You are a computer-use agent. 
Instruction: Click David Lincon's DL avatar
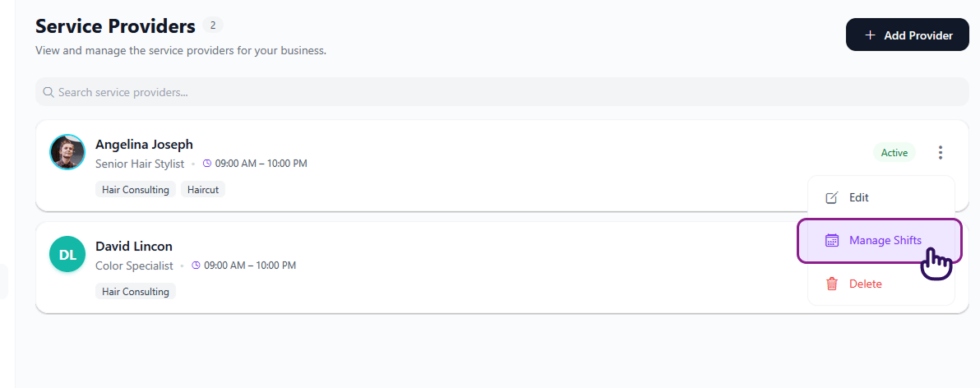67,254
